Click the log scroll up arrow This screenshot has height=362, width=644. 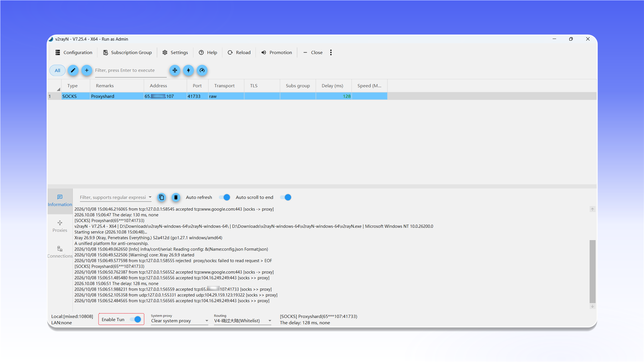593,209
